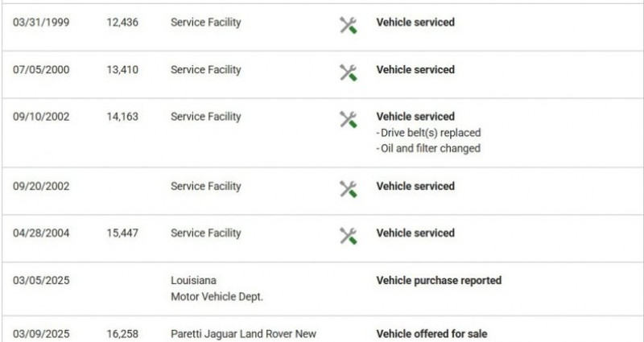Select the 03/09/2025 date entry
The image size is (644, 342).
pos(41,334)
